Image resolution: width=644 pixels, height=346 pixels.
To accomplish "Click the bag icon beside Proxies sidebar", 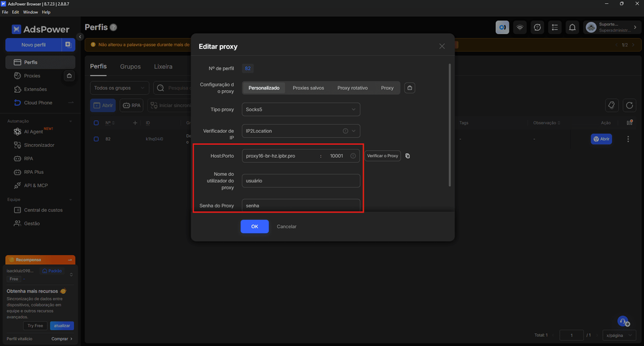I will tap(69, 75).
